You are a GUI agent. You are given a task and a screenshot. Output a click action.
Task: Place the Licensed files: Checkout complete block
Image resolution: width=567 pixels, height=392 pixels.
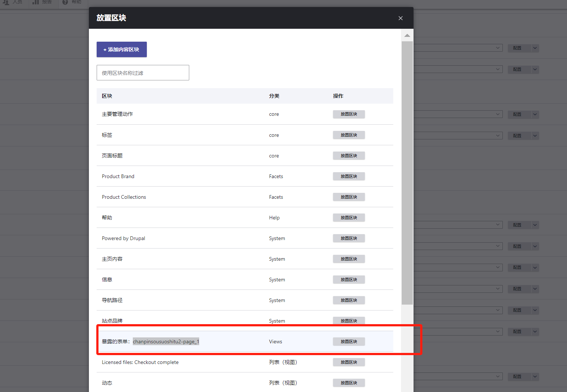coord(349,362)
